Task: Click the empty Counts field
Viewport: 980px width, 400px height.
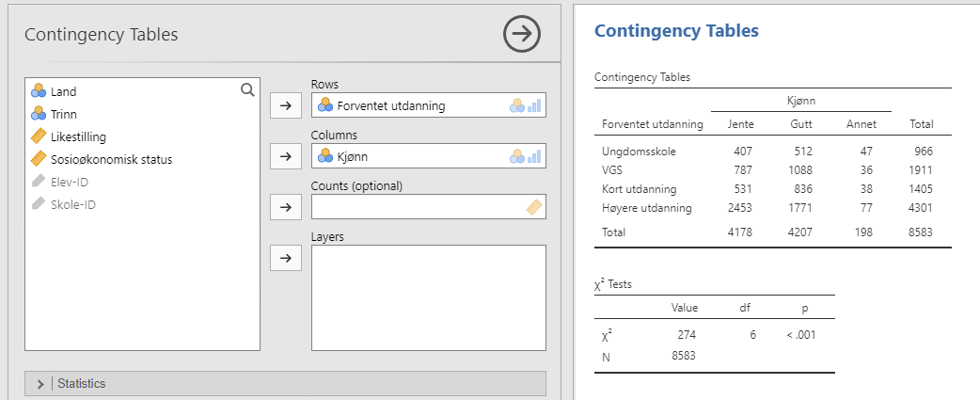Action: click(414, 207)
